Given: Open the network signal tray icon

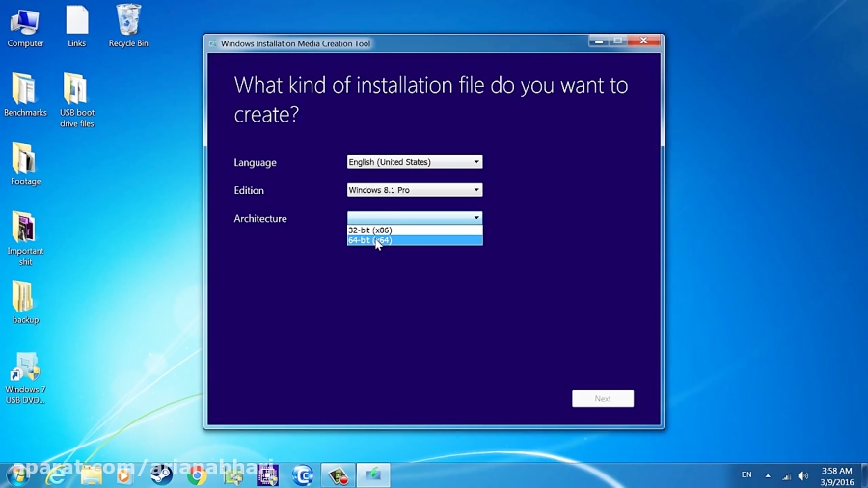Looking at the screenshot, I should click(786, 475).
